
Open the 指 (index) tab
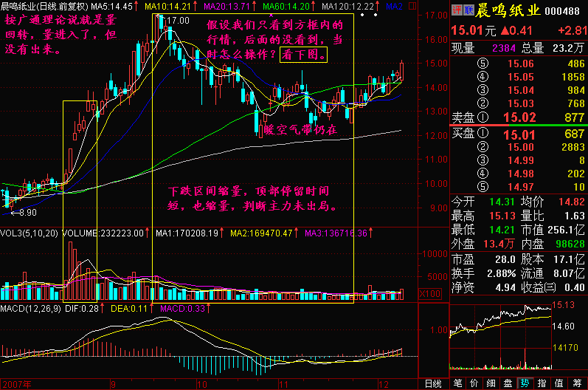tap(542, 383)
